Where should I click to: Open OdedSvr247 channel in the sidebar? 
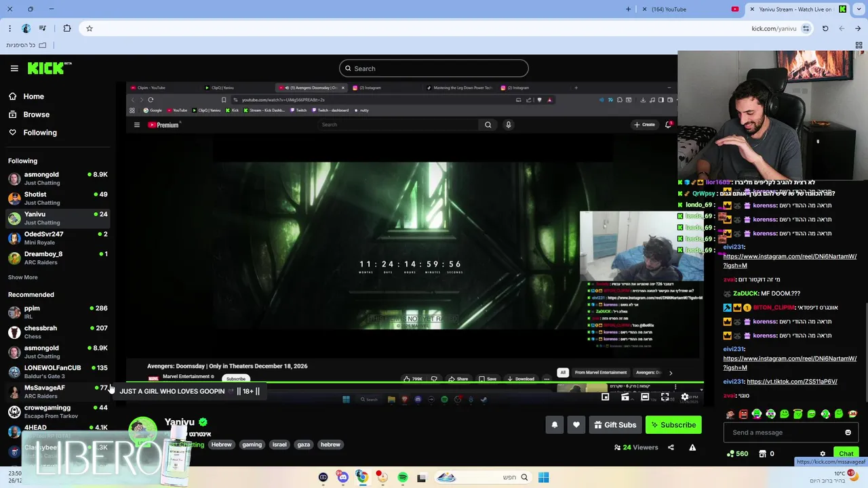(x=58, y=238)
